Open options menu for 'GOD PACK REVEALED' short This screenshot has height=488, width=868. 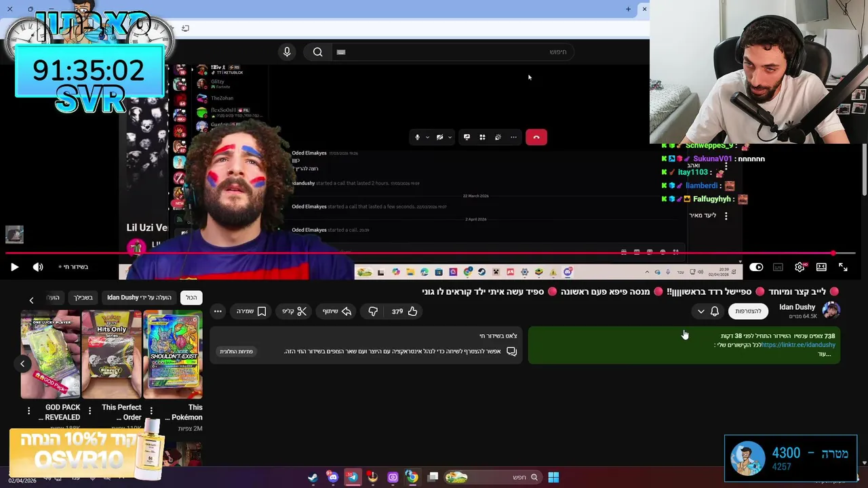tap(28, 411)
